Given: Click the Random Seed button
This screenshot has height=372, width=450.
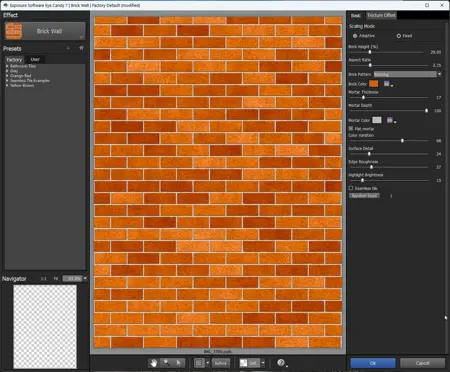Looking at the screenshot, I should [x=364, y=196].
